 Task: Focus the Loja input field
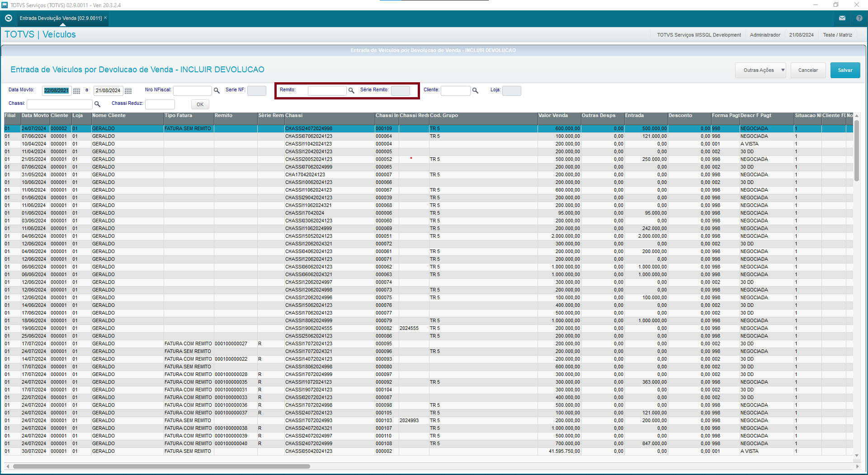pyautogui.click(x=512, y=91)
